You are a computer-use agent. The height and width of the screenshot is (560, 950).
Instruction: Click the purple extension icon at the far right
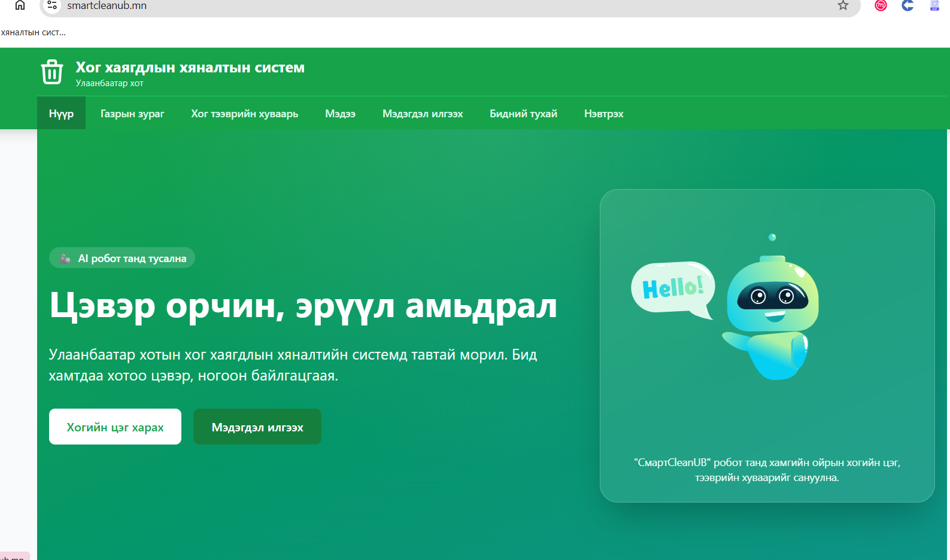934,5
